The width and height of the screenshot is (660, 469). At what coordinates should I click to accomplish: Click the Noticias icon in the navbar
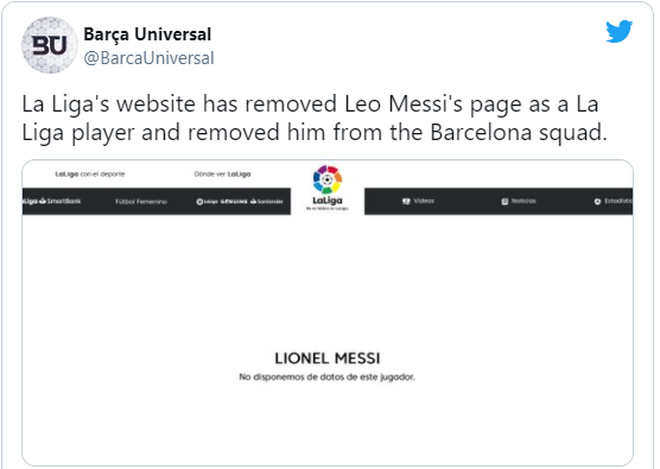click(x=505, y=201)
